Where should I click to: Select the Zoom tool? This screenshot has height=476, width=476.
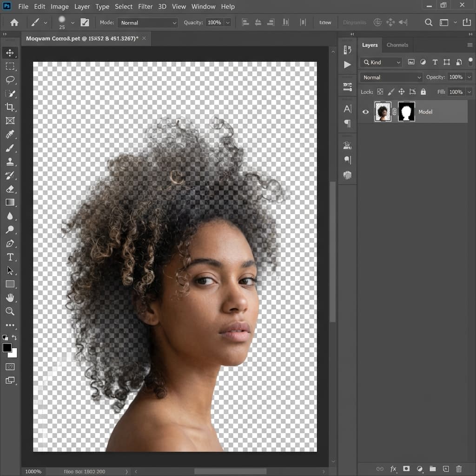(10, 311)
